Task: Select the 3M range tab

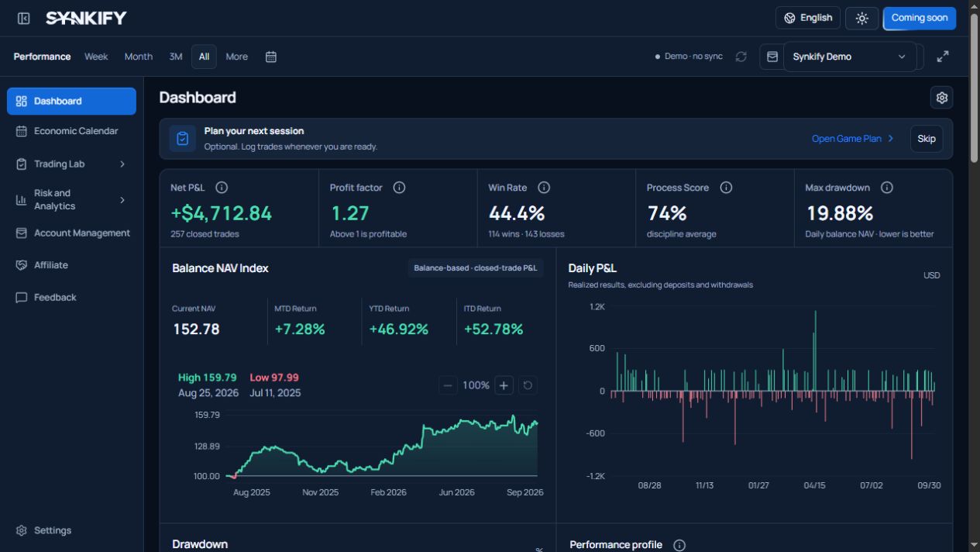Action: pyautogui.click(x=176, y=57)
